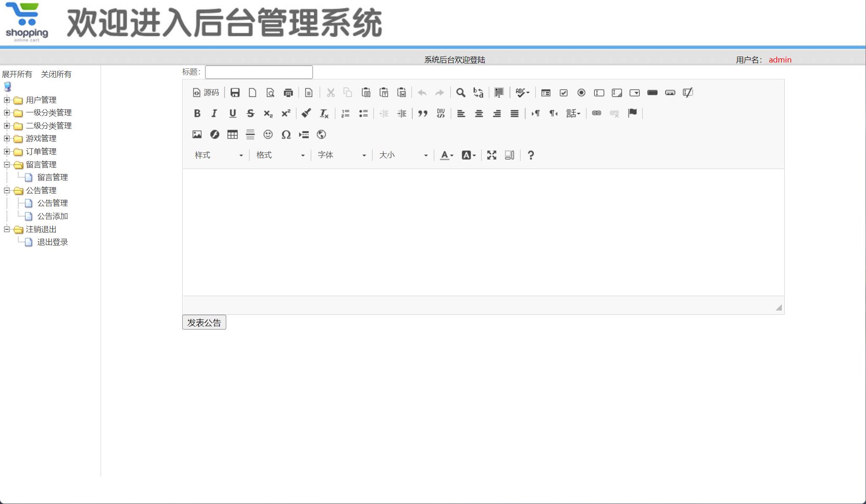Toggle underline formatting
Screen dimensions: 866x504
point(232,113)
